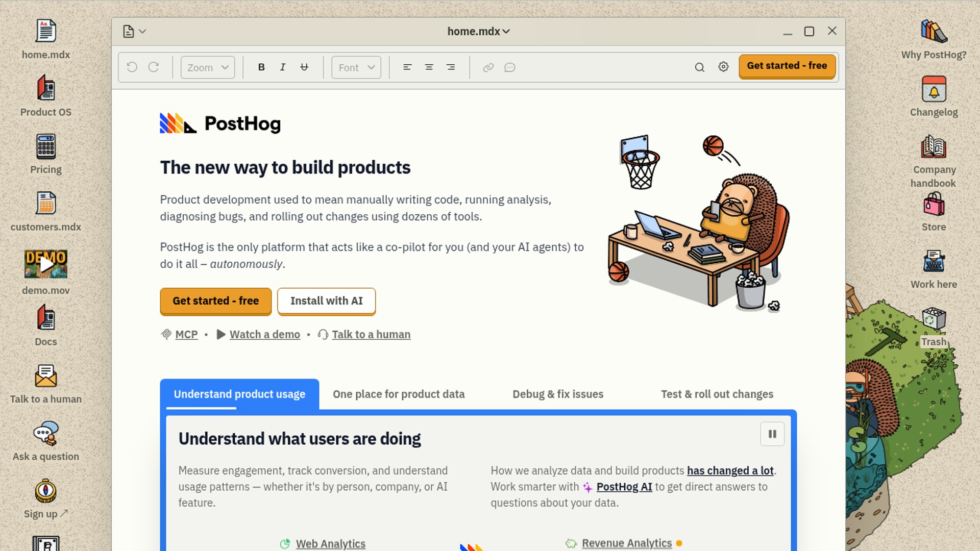980x551 pixels.
Task: Open the demo.mov video thumbnail
Action: tap(46, 264)
